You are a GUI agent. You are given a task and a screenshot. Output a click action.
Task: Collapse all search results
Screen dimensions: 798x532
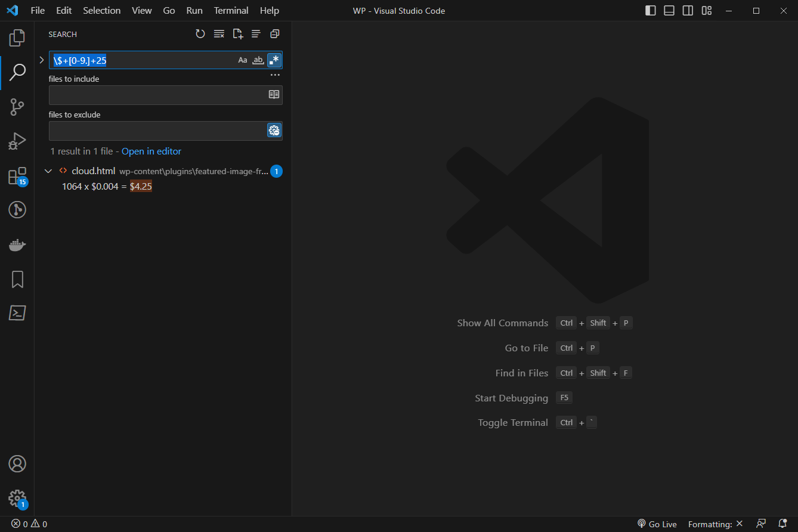click(x=274, y=34)
